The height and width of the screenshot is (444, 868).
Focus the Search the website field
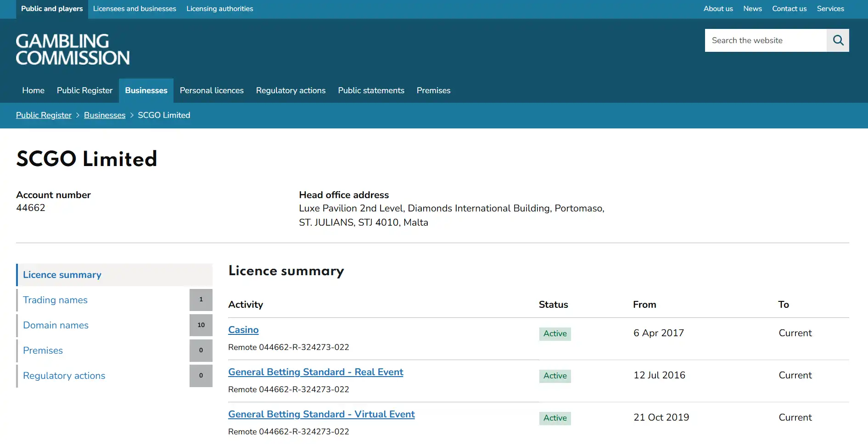(x=766, y=40)
